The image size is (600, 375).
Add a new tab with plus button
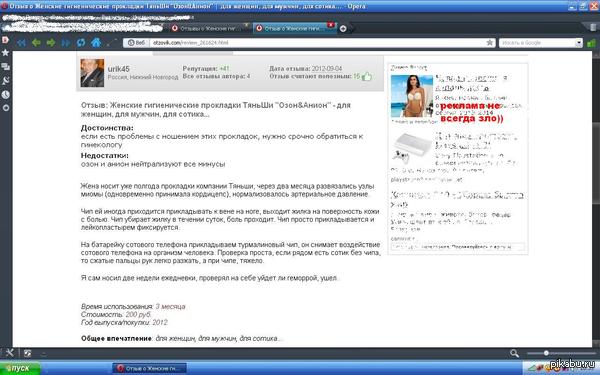coord(343,28)
